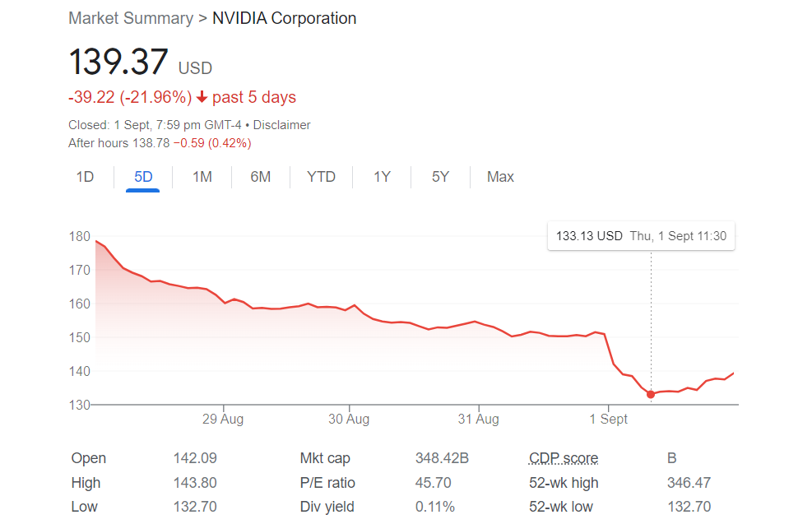Click the red data point on chart
812x524 pixels.
coord(651,394)
